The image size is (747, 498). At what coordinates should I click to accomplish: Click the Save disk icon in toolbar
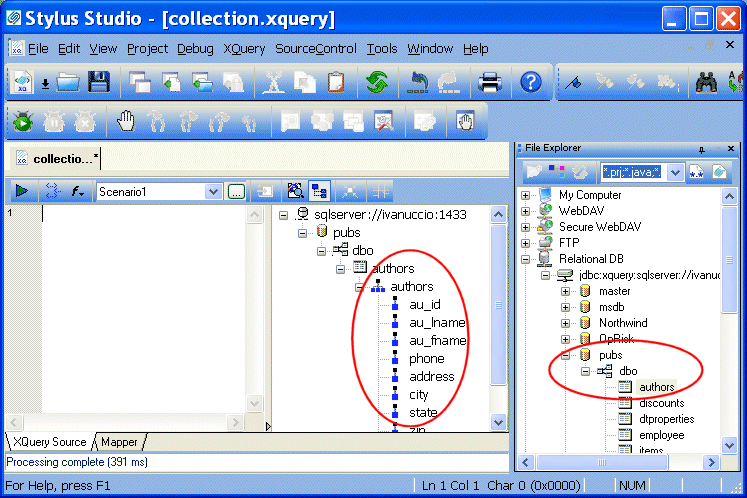click(x=98, y=82)
